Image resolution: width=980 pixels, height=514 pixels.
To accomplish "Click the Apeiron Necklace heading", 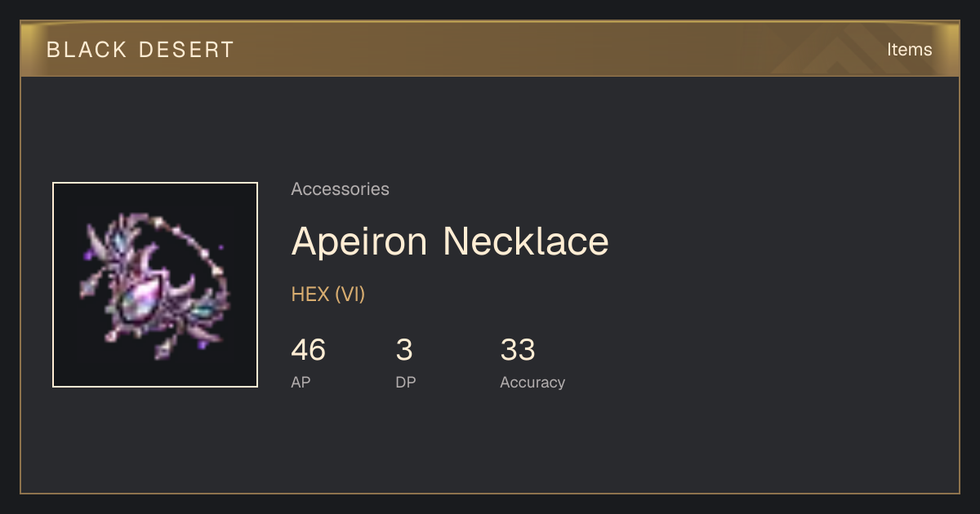I will point(450,241).
